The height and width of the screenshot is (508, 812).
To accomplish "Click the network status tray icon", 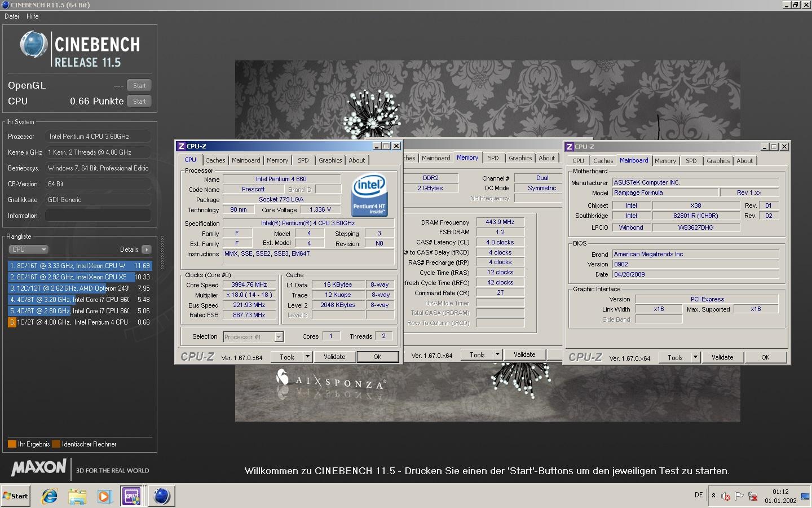I will coord(753,496).
